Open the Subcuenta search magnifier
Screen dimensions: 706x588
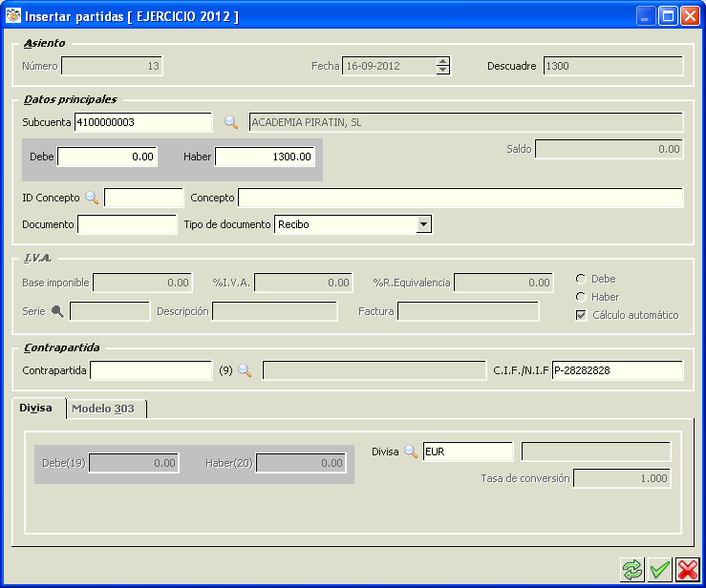(x=231, y=122)
